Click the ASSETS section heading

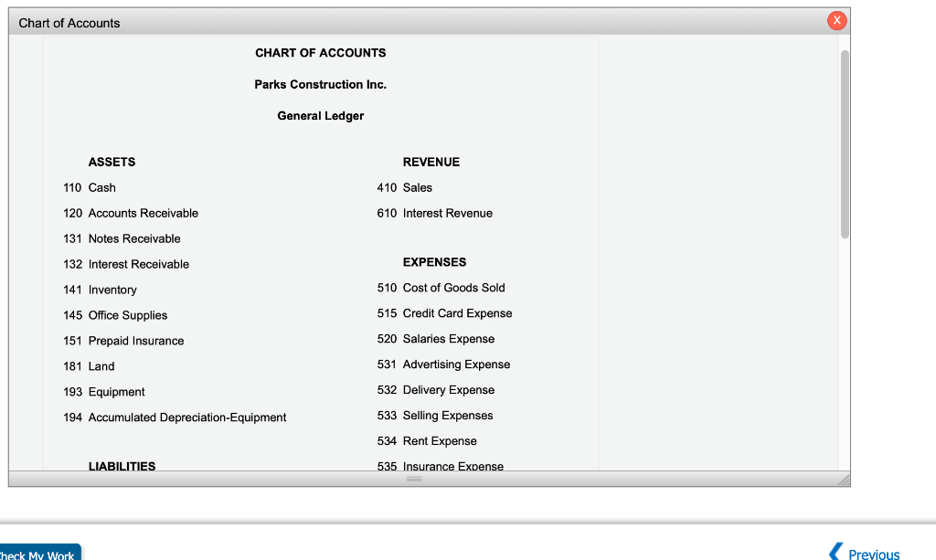coord(112,162)
